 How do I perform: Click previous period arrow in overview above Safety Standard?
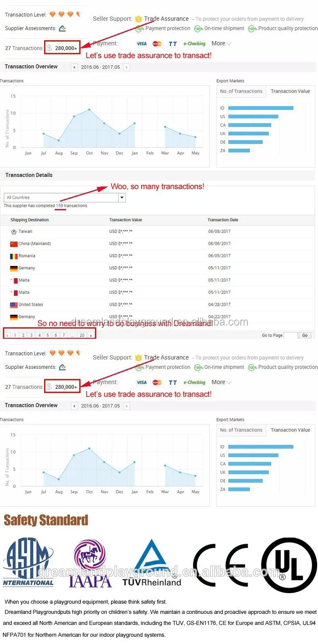coord(75,406)
